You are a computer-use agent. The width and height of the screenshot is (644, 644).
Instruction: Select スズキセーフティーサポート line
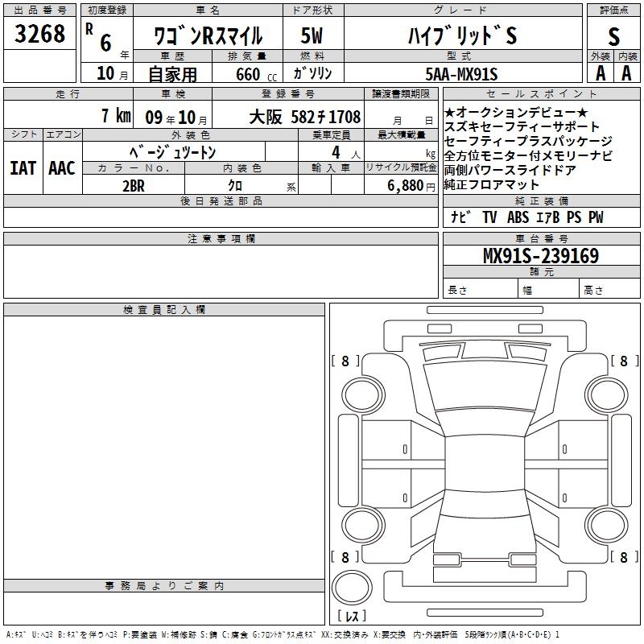(x=522, y=126)
